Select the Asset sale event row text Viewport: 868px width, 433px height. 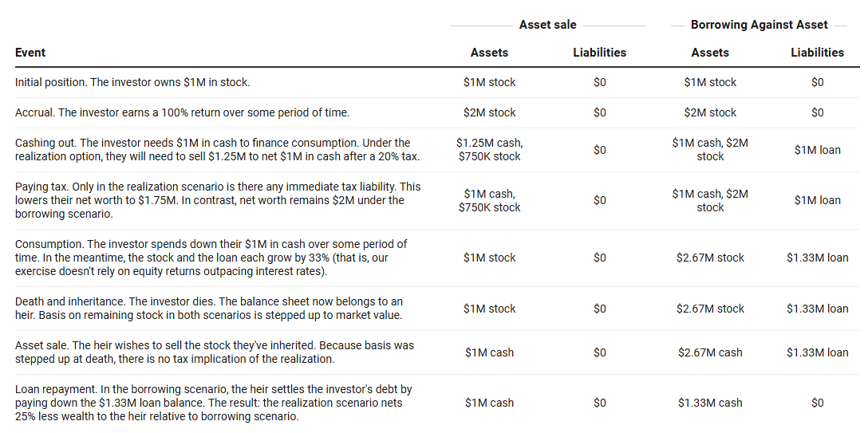click(x=214, y=352)
